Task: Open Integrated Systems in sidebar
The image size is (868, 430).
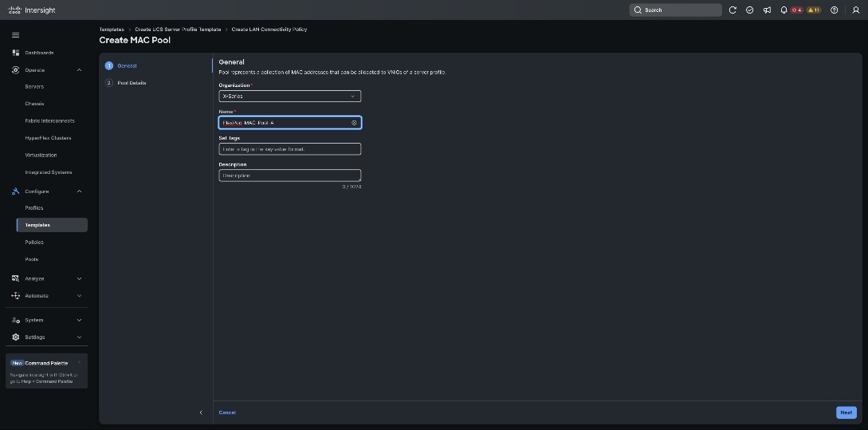Action: click(49, 172)
